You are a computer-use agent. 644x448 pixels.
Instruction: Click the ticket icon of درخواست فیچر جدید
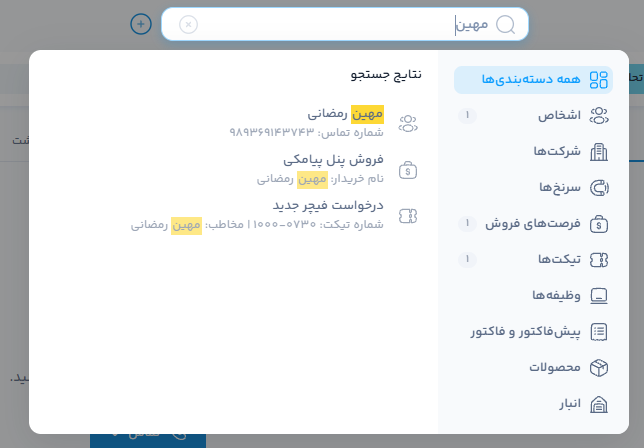tap(408, 216)
